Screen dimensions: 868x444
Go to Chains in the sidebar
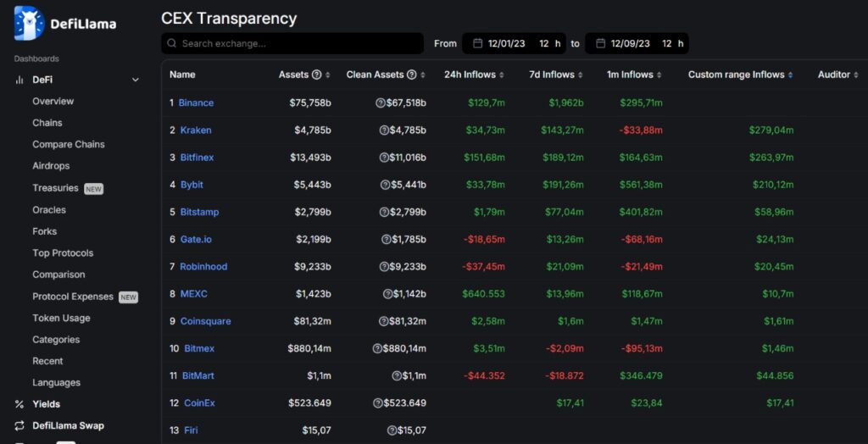(x=47, y=123)
